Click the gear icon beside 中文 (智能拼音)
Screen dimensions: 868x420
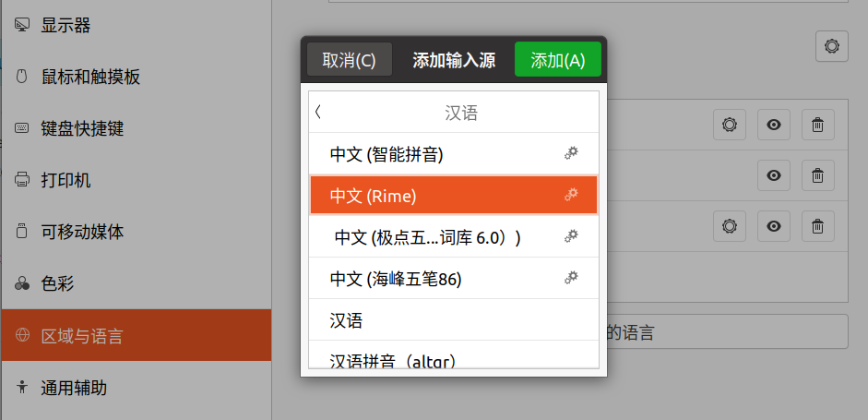(x=571, y=154)
